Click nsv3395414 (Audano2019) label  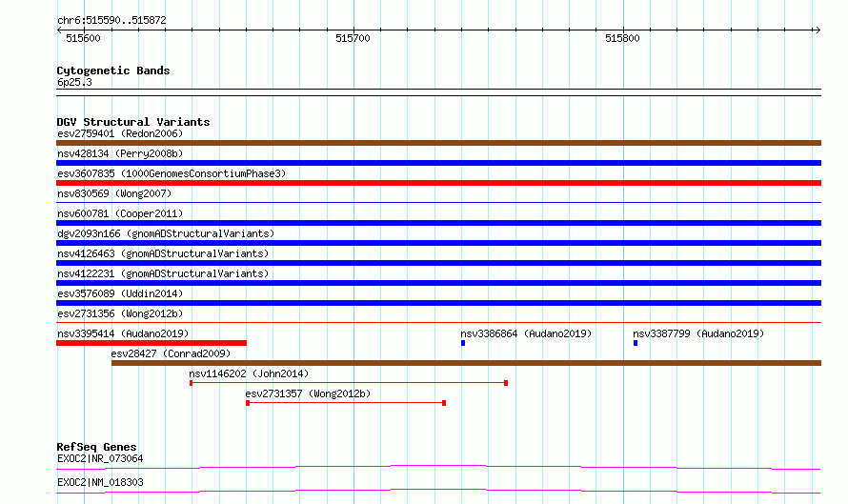(123, 333)
